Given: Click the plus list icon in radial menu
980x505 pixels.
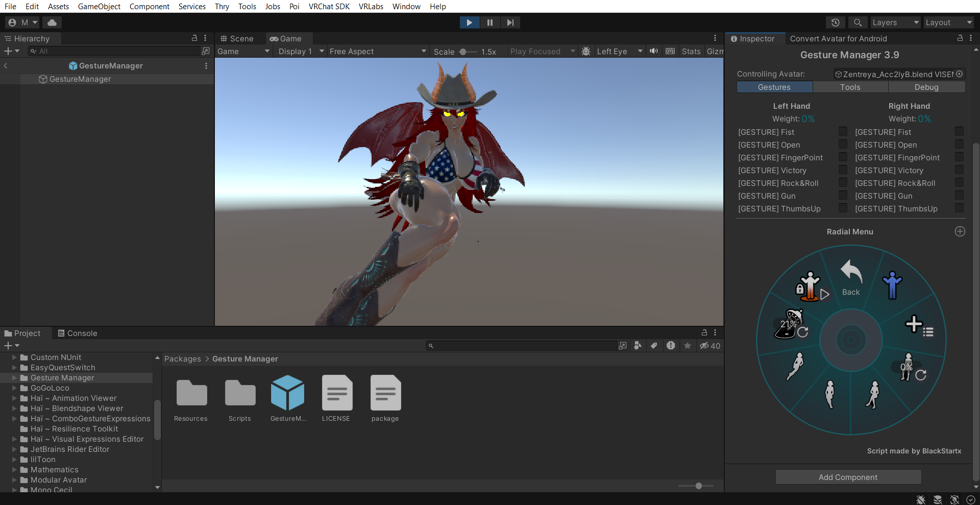Looking at the screenshot, I should tap(919, 326).
